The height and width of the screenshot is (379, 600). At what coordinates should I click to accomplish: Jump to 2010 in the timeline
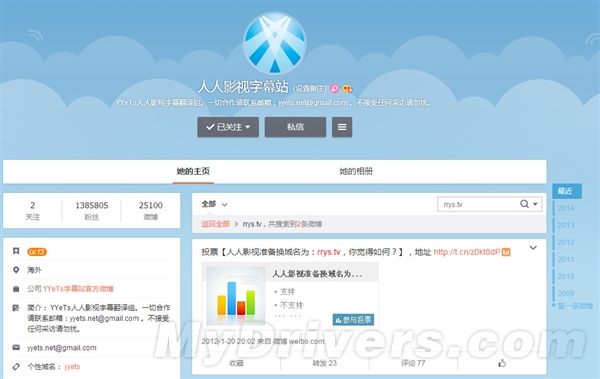(x=566, y=276)
